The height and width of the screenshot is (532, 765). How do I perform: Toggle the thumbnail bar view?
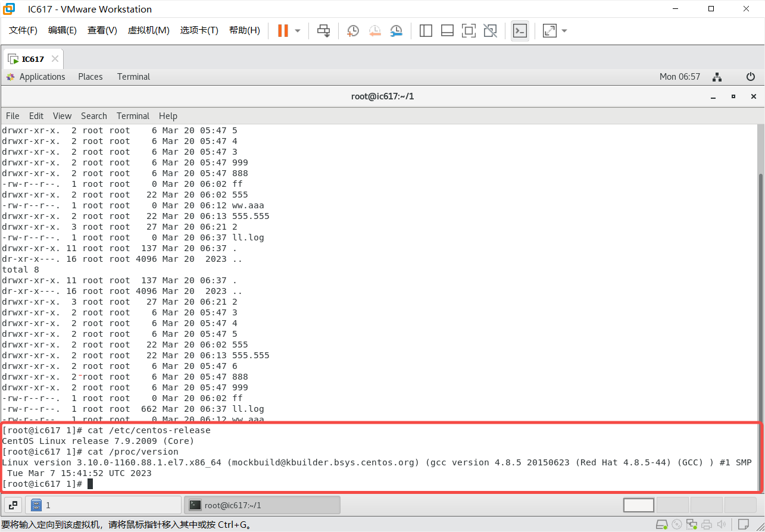(447, 30)
